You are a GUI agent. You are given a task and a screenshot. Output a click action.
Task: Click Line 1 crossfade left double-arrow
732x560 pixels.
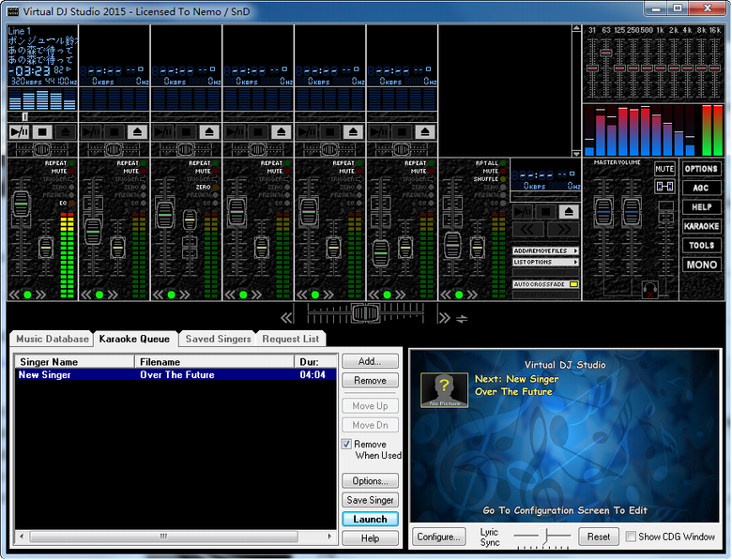14,295
